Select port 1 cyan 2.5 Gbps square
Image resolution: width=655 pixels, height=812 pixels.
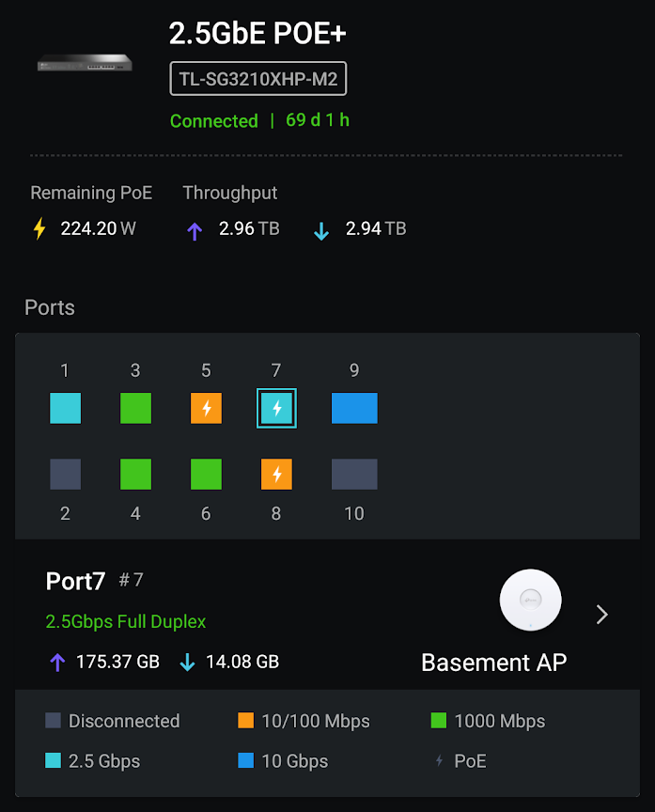pos(65,409)
